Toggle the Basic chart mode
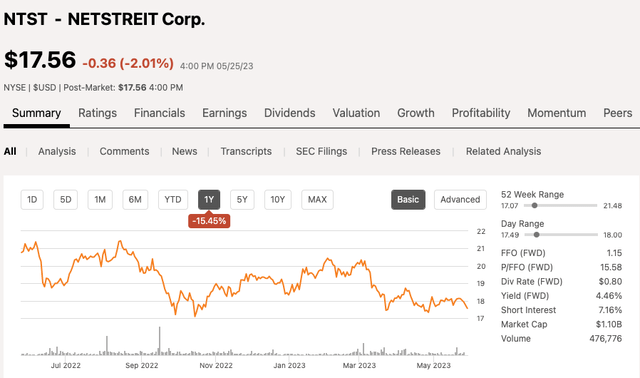 point(408,200)
